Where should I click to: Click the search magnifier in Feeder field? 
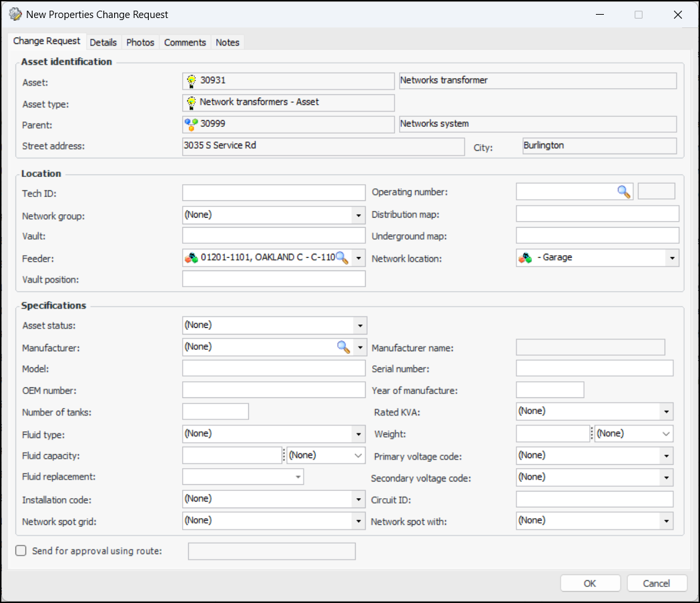pos(342,258)
